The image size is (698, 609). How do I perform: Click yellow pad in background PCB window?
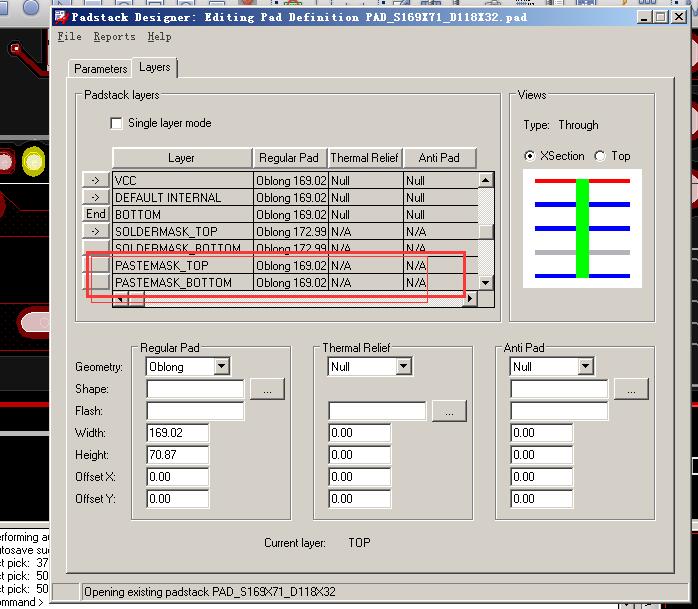[33, 161]
